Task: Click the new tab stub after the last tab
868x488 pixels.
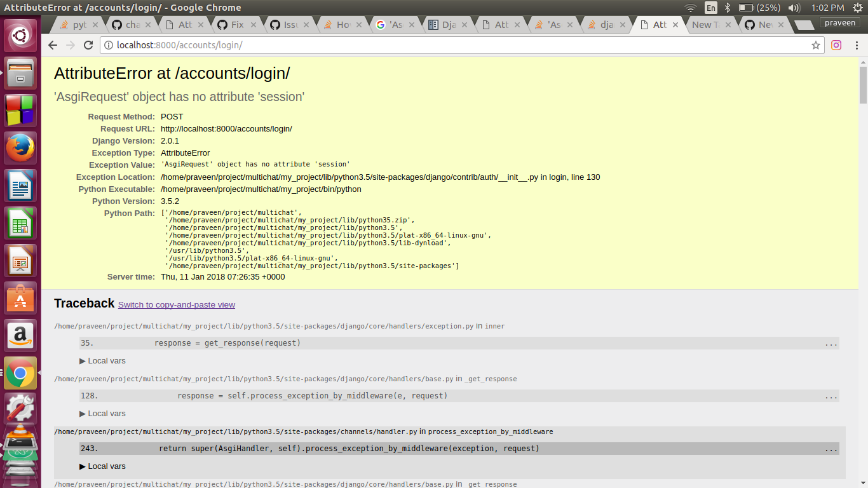Action: 804,24
